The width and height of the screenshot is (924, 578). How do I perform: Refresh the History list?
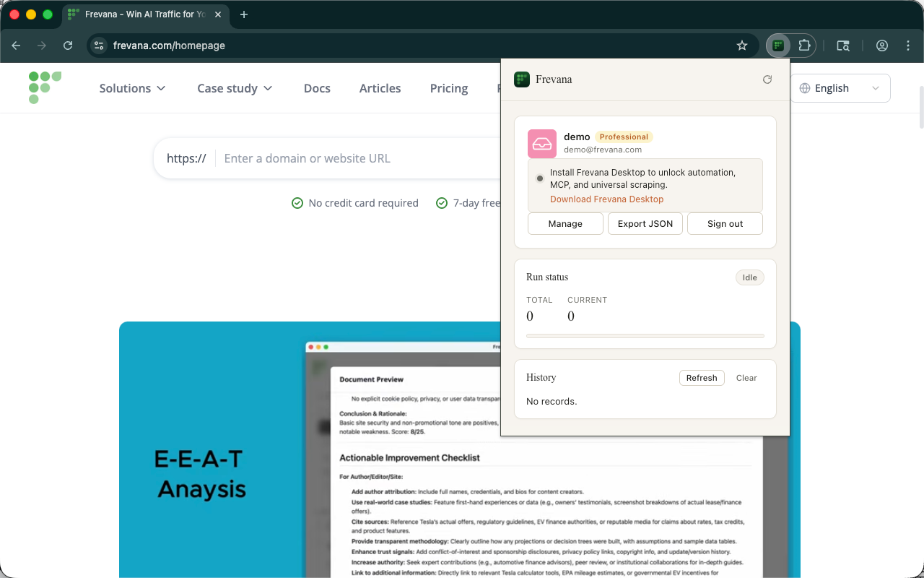tap(702, 378)
